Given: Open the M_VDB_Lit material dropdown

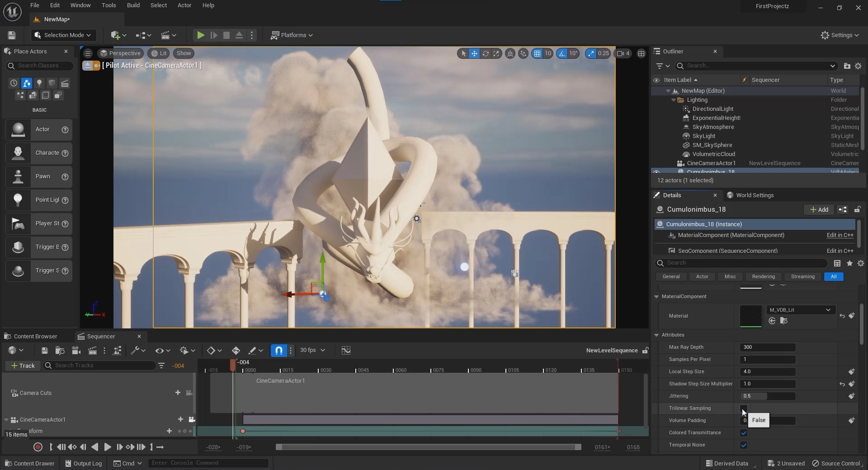Looking at the screenshot, I should click(x=800, y=310).
